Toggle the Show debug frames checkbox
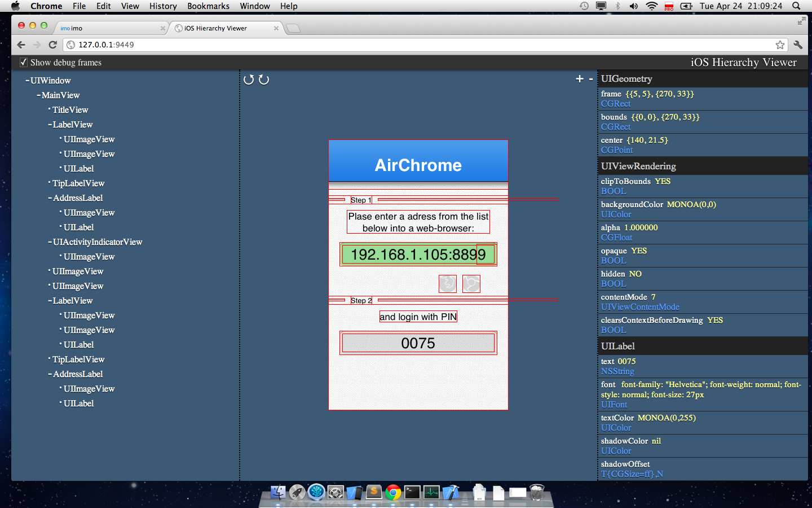This screenshot has width=812, height=508. (x=24, y=62)
